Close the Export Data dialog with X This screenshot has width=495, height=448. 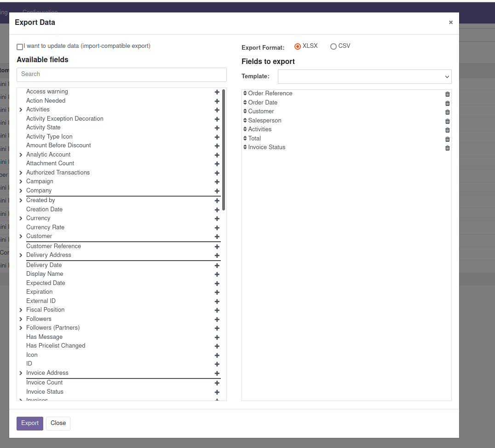[451, 23]
